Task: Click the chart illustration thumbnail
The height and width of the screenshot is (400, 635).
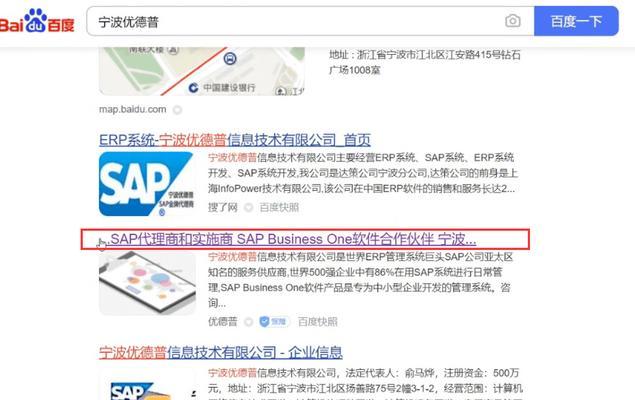Action: tap(146, 283)
